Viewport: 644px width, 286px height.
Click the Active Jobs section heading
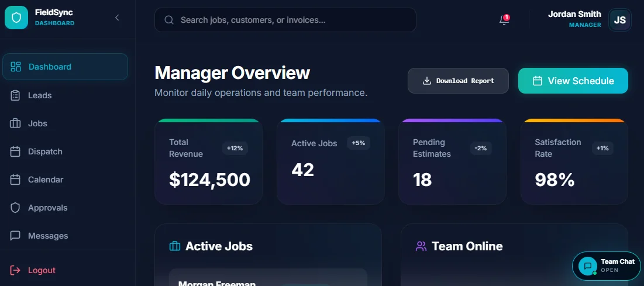click(219, 246)
